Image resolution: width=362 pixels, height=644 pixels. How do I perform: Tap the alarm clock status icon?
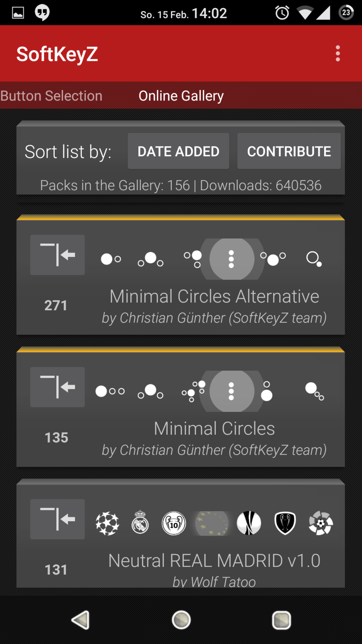[x=282, y=13]
